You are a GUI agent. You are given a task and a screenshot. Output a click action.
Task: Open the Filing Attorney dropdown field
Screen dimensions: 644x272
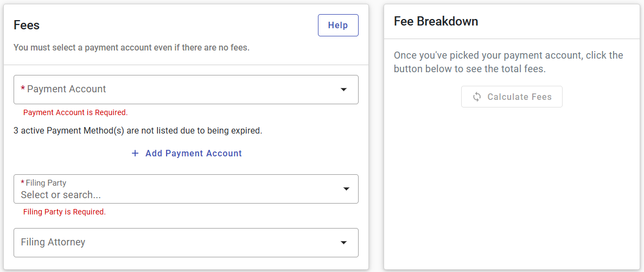pos(174,243)
